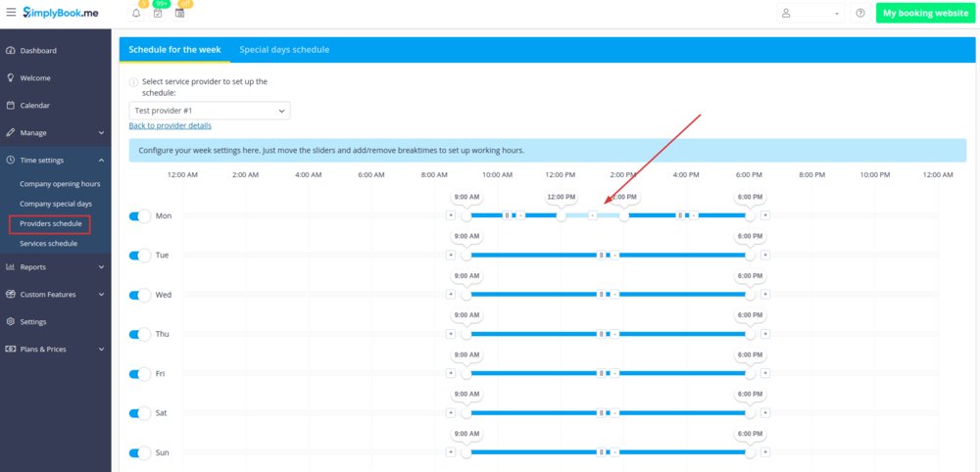Disable the Wednesday schedule toggle
Screen dimensions: 980x472
pos(140,295)
